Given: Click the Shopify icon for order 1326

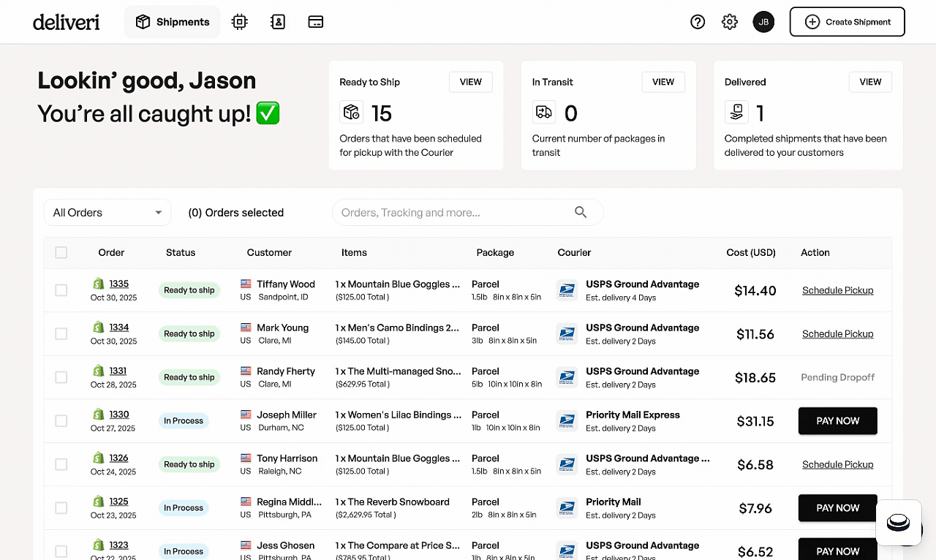Looking at the screenshot, I should tap(99, 458).
